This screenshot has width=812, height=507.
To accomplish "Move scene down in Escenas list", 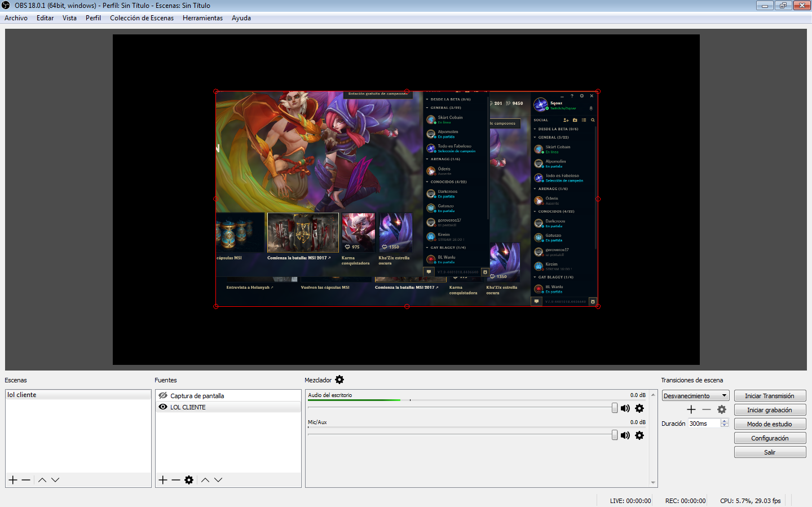I will click(55, 480).
